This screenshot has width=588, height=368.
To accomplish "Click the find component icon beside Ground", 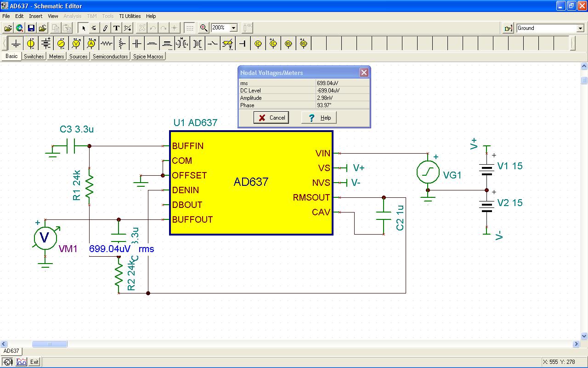I will pos(508,28).
